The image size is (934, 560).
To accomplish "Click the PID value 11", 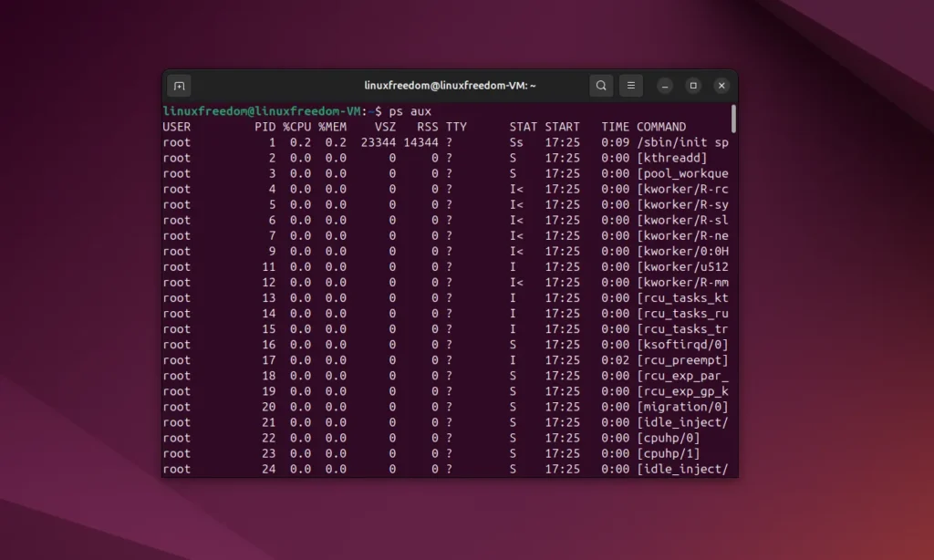I will 269,267.
